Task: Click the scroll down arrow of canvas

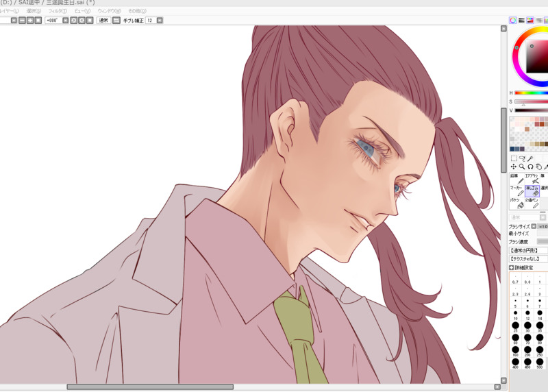Action: click(x=503, y=380)
